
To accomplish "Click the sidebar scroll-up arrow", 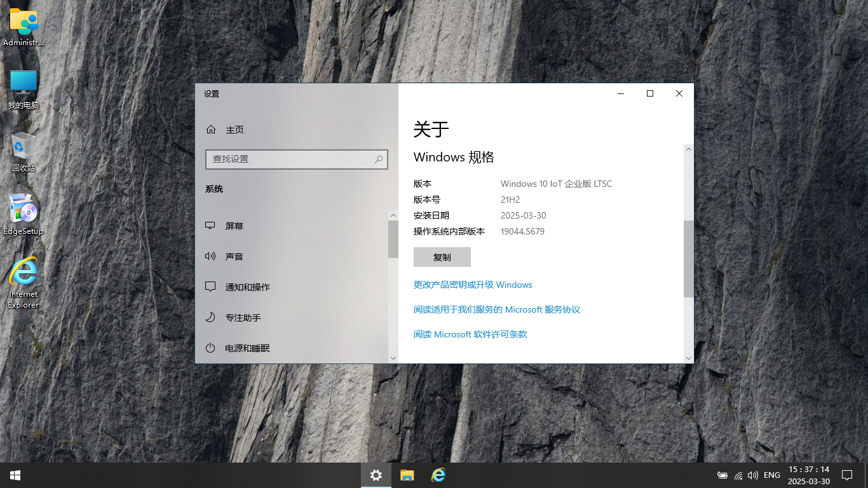I will pyautogui.click(x=393, y=216).
